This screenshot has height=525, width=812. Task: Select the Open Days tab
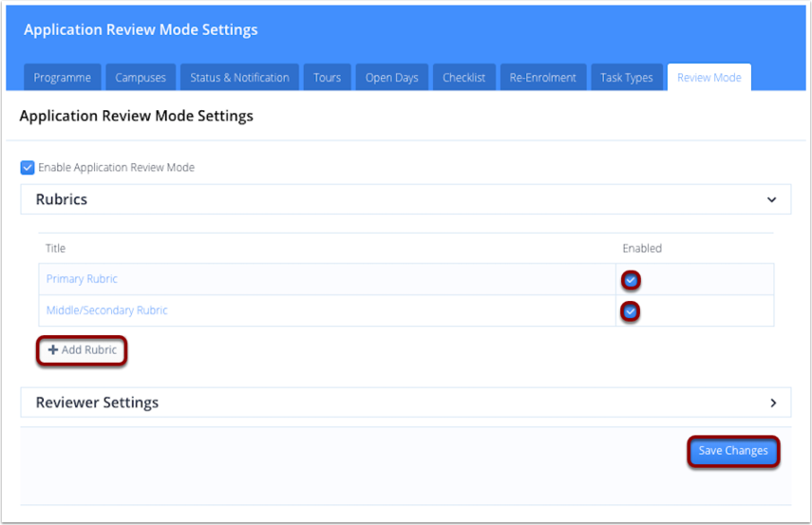pyautogui.click(x=391, y=78)
